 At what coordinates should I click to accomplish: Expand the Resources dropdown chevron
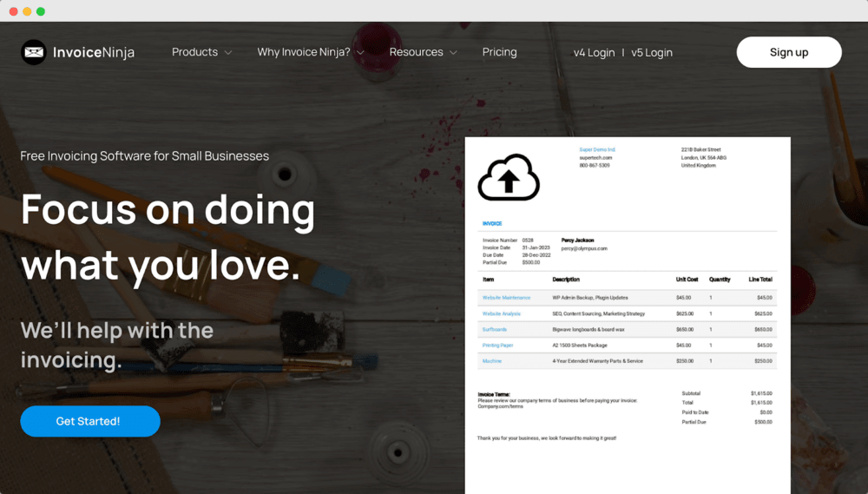[x=453, y=53]
